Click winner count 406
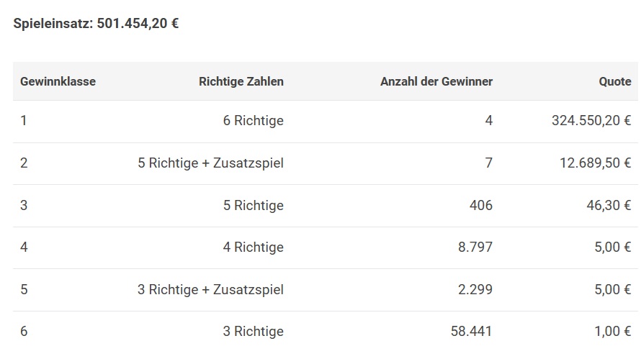The image size is (641, 364). point(480,205)
